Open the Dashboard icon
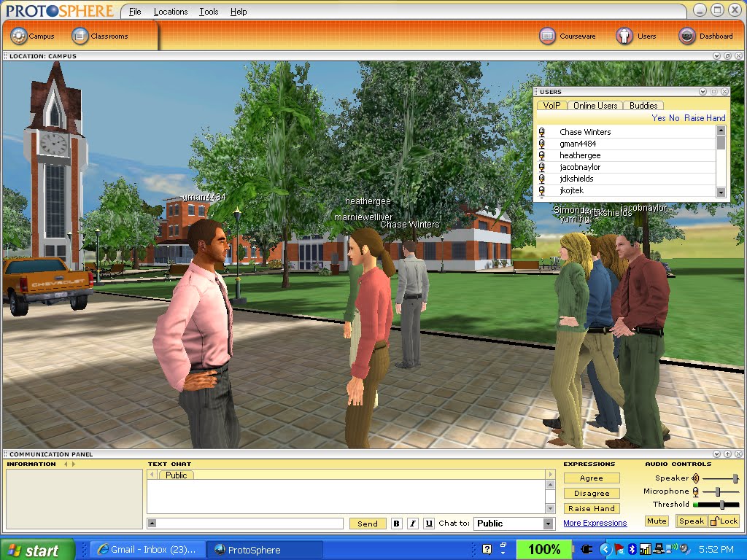 click(x=687, y=36)
